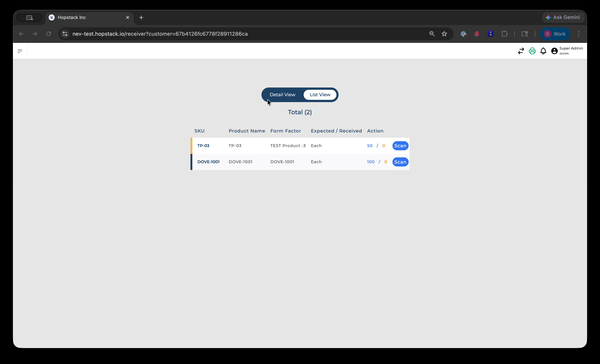Screen dimensions: 600x364
Task: Open Super Admin user avatar icon
Action: coord(554,51)
